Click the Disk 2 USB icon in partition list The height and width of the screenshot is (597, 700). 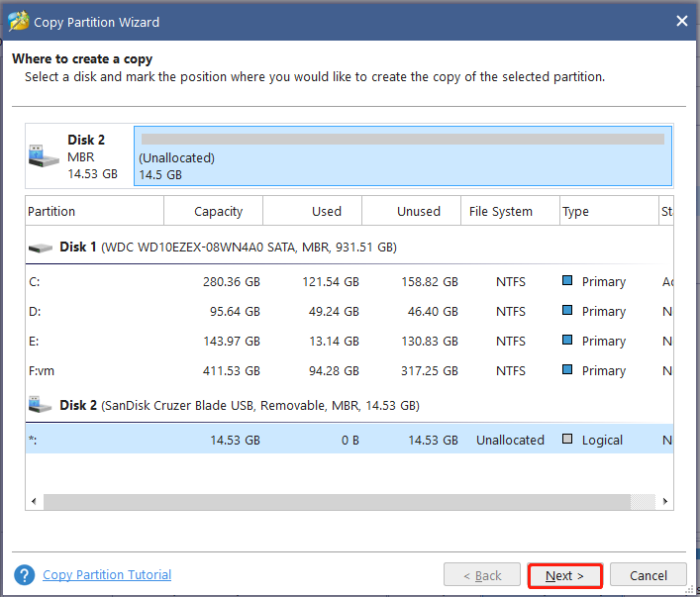41,405
